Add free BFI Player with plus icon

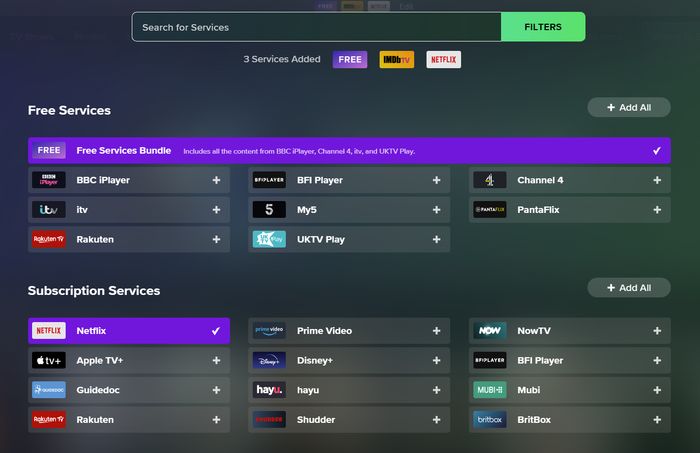[436, 180]
